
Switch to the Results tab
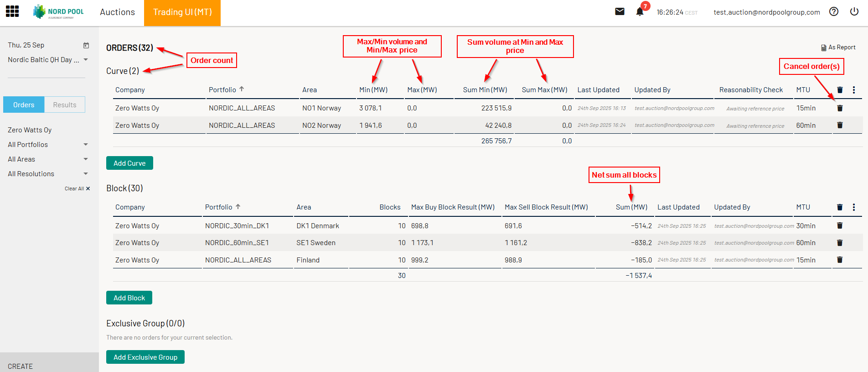[65, 105]
